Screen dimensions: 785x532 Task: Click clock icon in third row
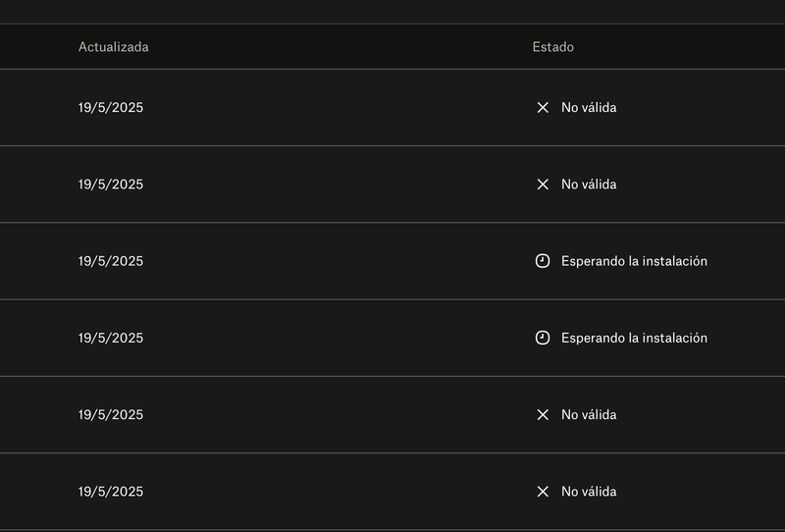tap(543, 261)
